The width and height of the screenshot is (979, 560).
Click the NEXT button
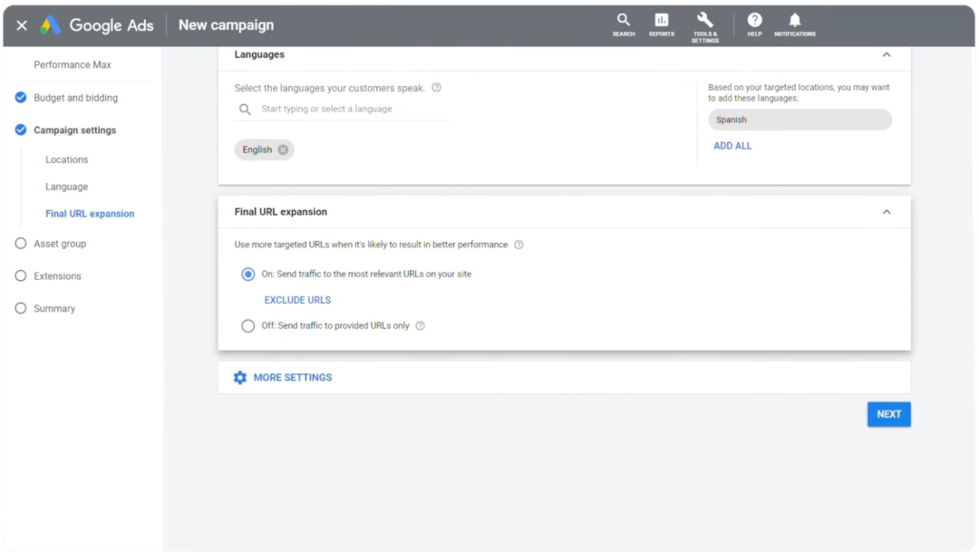tap(888, 414)
